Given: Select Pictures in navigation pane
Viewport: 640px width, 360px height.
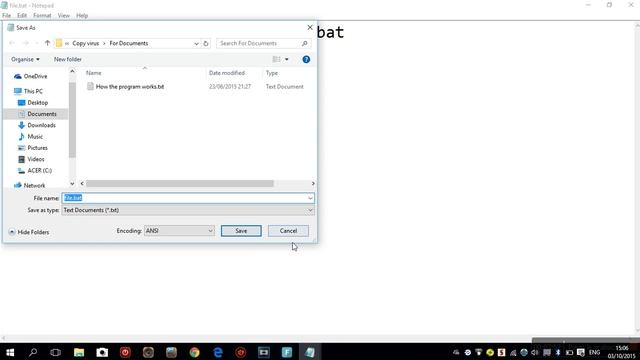Looking at the screenshot, I should pyautogui.click(x=33, y=148).
